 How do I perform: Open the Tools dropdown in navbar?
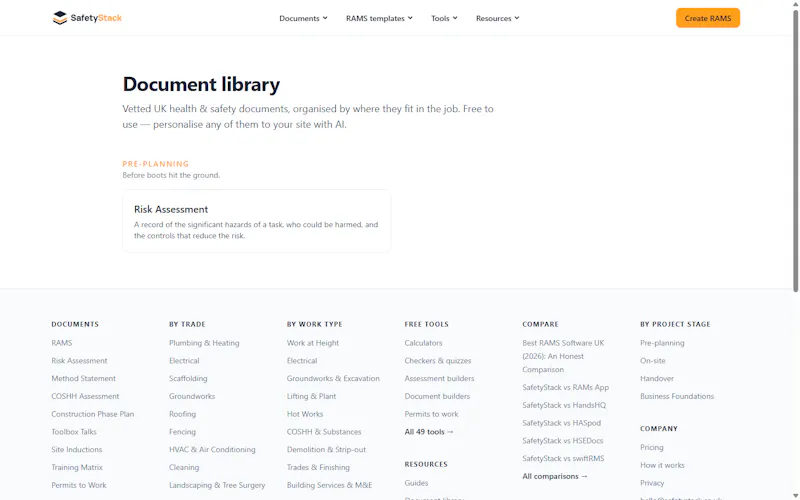[444, 18]
